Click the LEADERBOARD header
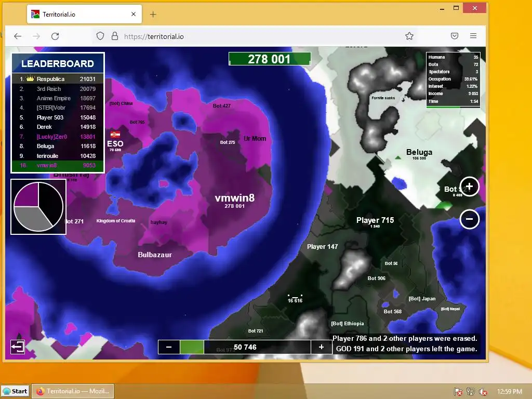532x399 pixels. click(58, 63)
